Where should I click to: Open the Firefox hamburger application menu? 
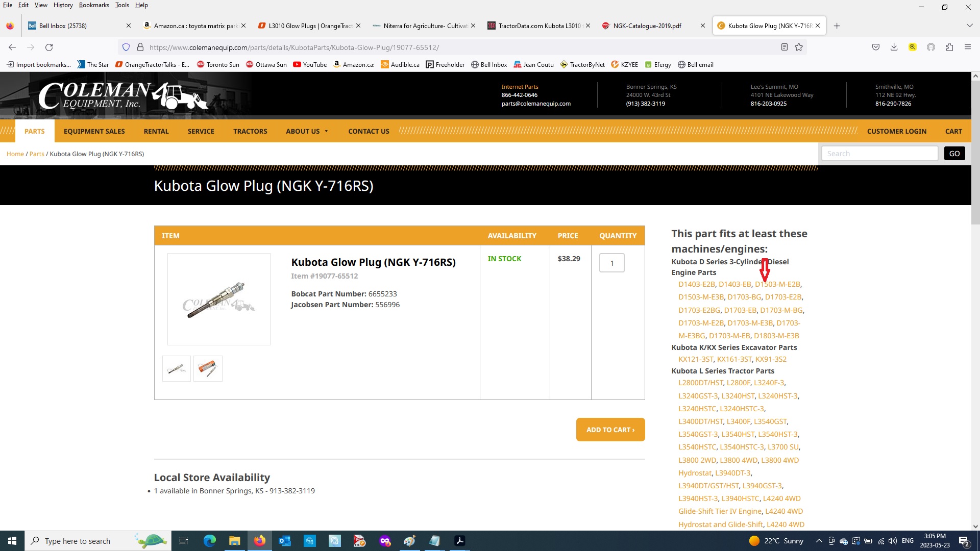pos(967,47)
